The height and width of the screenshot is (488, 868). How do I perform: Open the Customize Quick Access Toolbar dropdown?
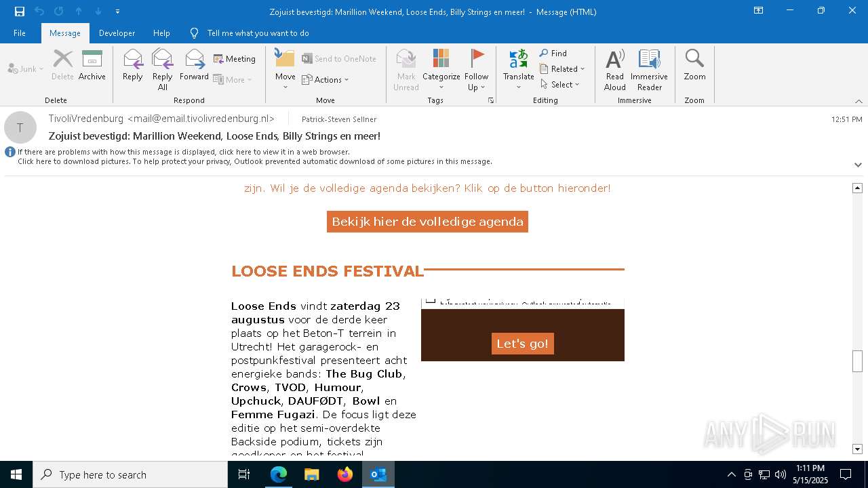tap(117, 11)
